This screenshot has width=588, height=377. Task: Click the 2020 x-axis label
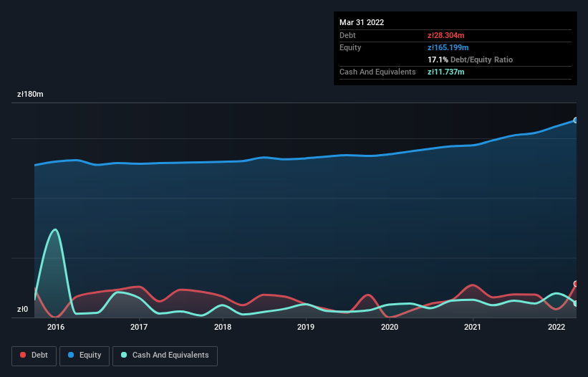point(390,327)
